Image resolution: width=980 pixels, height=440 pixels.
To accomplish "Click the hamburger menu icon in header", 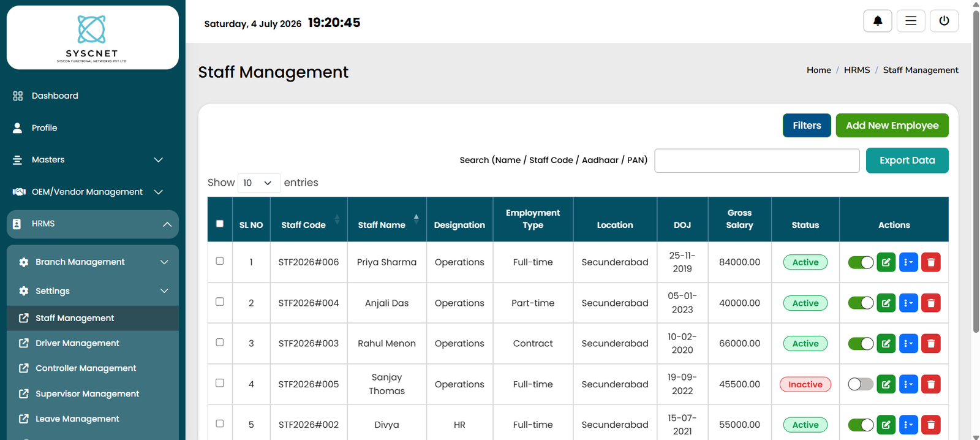I will coord(911,21).
